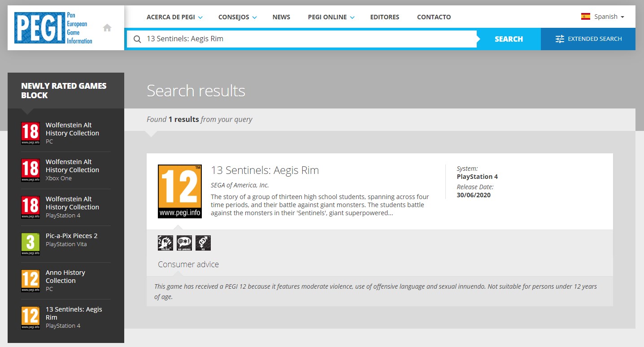The image size is (644, 347).
Task: Click the game description paragraph
Action: 320,205
